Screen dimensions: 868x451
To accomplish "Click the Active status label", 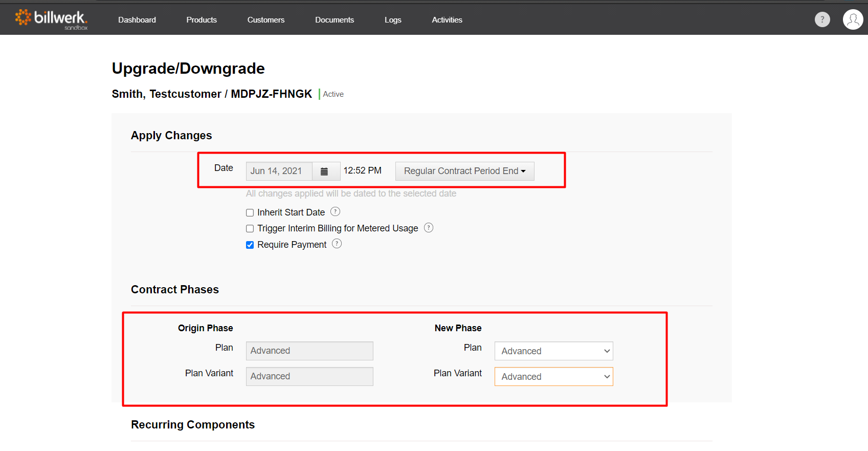I will (x=333, y=94).
